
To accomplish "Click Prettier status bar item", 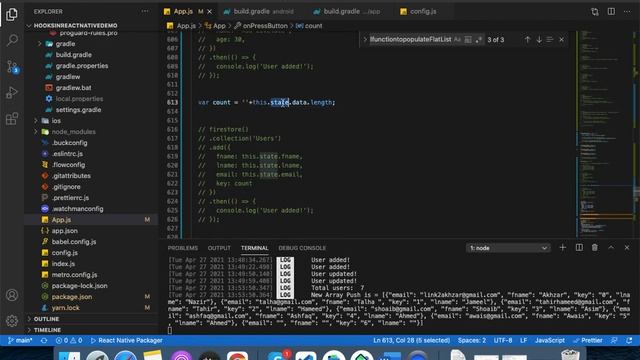I will (588, 340).
